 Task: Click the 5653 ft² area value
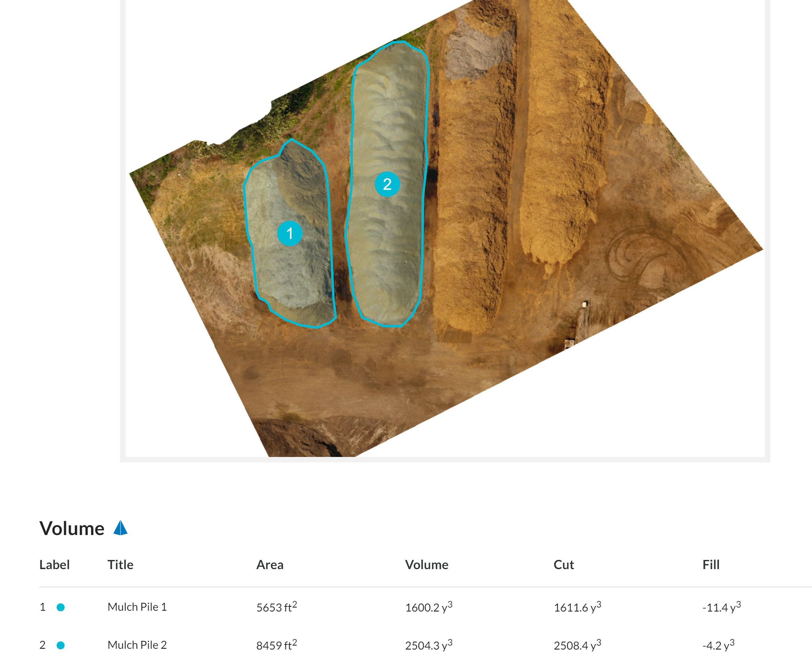pos(276,607)
